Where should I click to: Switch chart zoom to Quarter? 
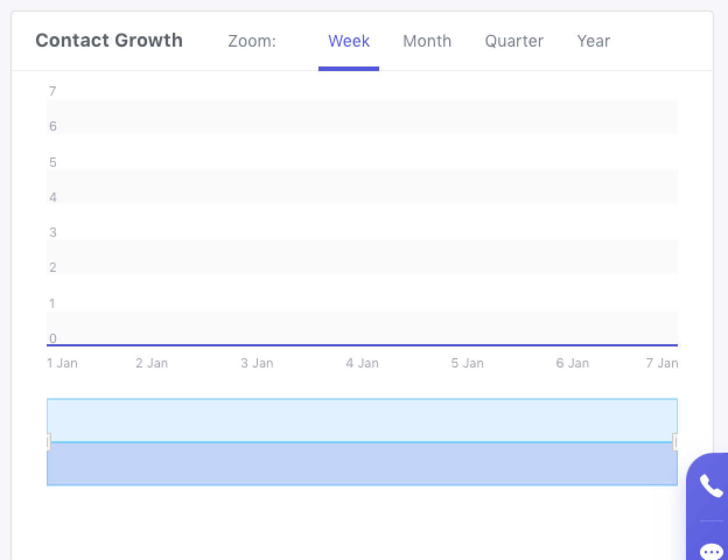pyautogui.click(x=514, y=41)
